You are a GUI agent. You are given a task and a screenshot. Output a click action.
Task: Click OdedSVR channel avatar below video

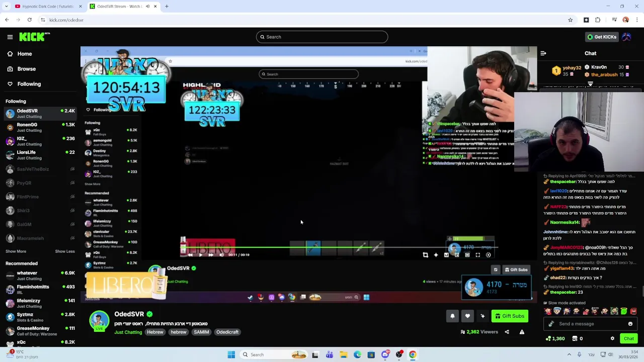point(99,321)
